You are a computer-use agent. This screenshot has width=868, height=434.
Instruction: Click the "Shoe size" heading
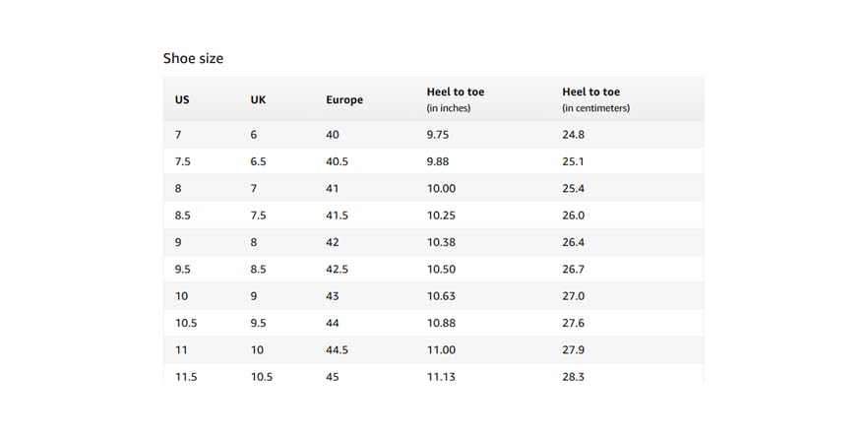click(193, 58)
